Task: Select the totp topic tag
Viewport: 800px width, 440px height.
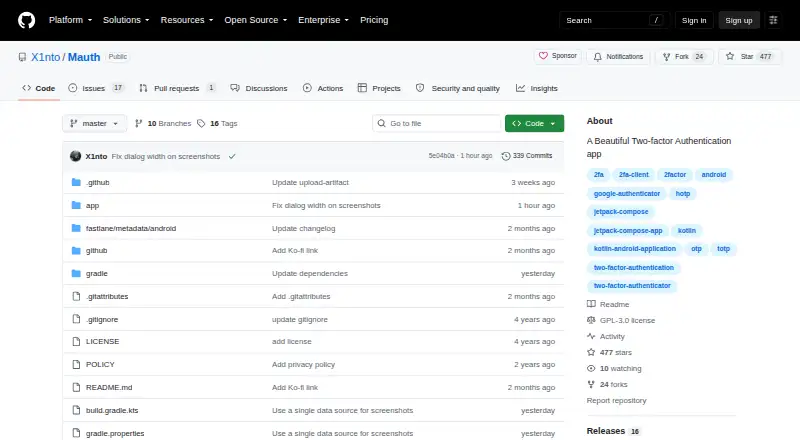Action: [x=723, y=249]
